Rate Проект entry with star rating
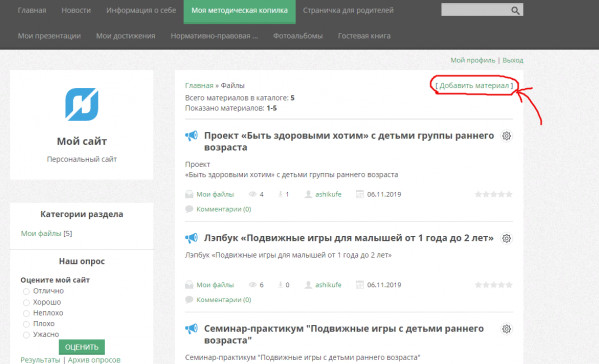 [494, 194]
